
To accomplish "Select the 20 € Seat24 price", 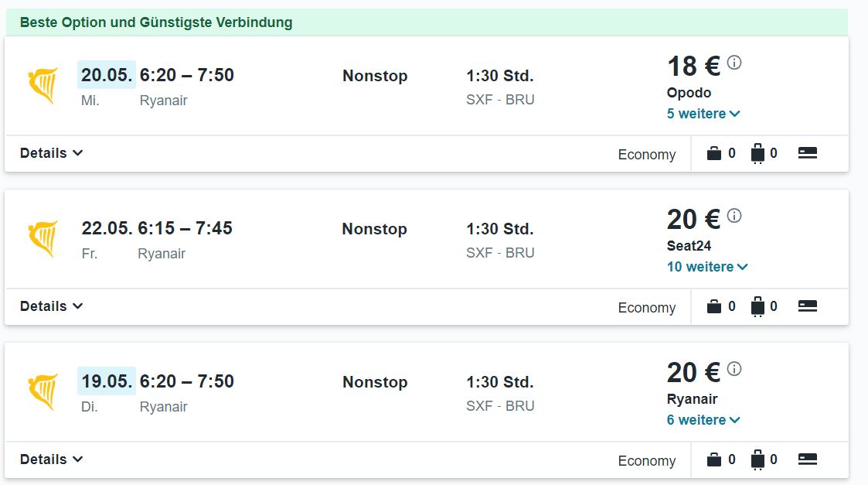I will click(693, 220).
